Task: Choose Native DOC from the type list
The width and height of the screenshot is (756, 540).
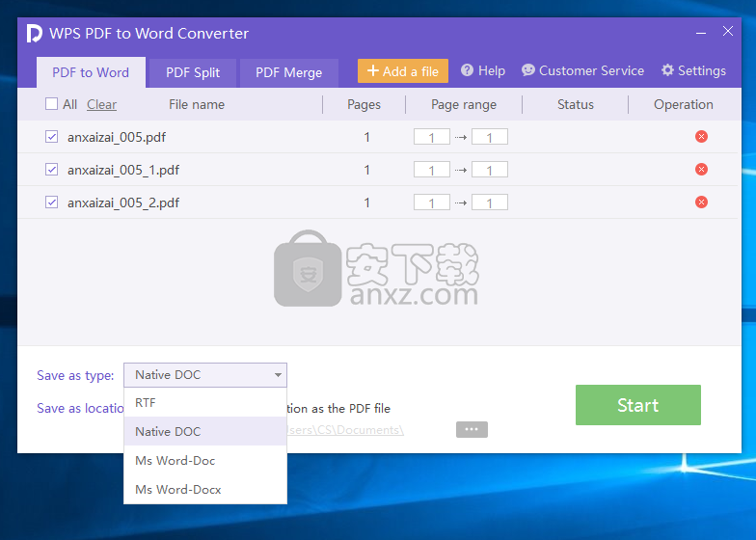Action: coord(205,432)
